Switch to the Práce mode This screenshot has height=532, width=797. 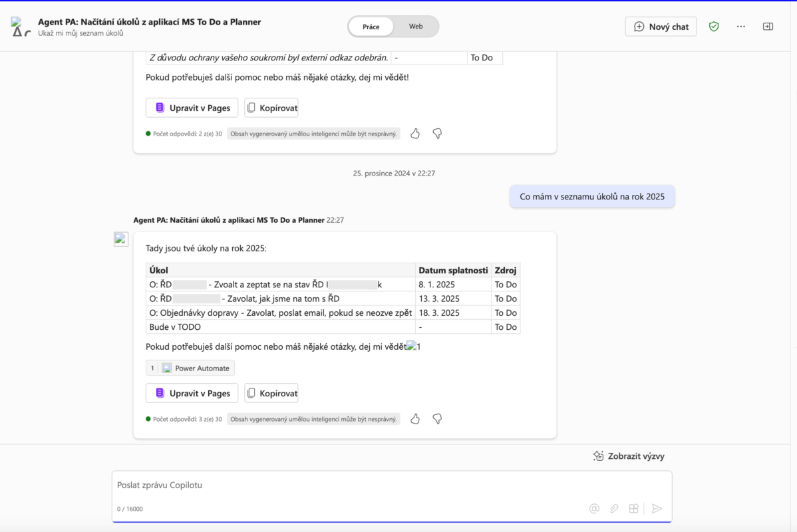click(x=371, y=27)
